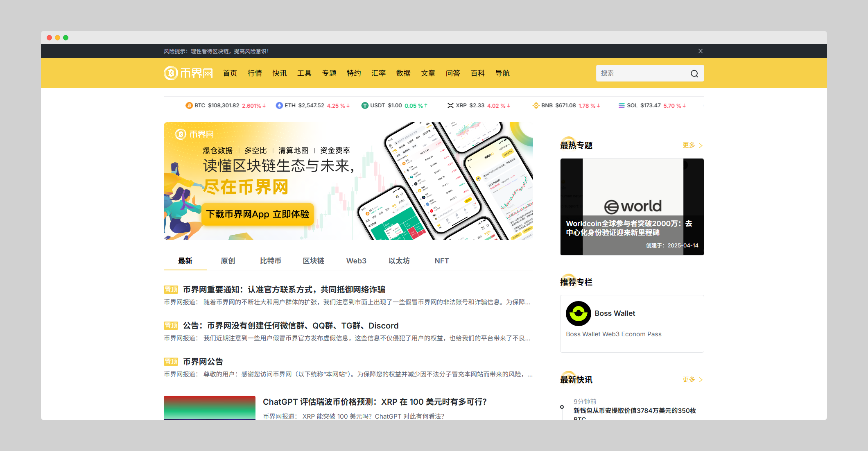Switch to the Web3 tab
This screenshot has width=868, height=451.
tap(356, 261)
